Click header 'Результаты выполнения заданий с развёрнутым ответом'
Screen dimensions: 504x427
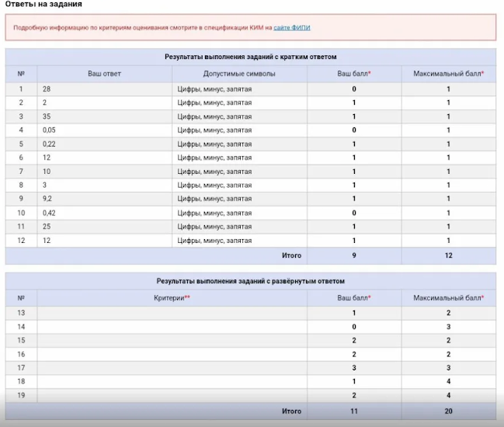tap(251, 281)
